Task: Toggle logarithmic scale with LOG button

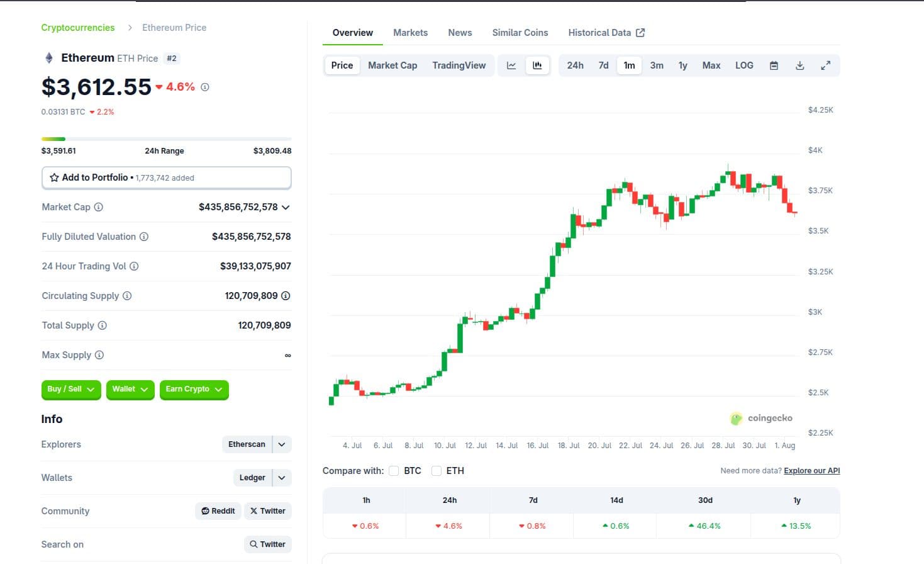Action: pos(743,65)
